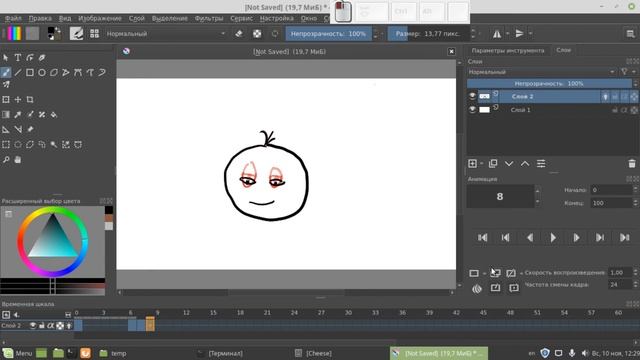Select the Elliptical selection tool
The image size is (640, 360).
point(18,144)
